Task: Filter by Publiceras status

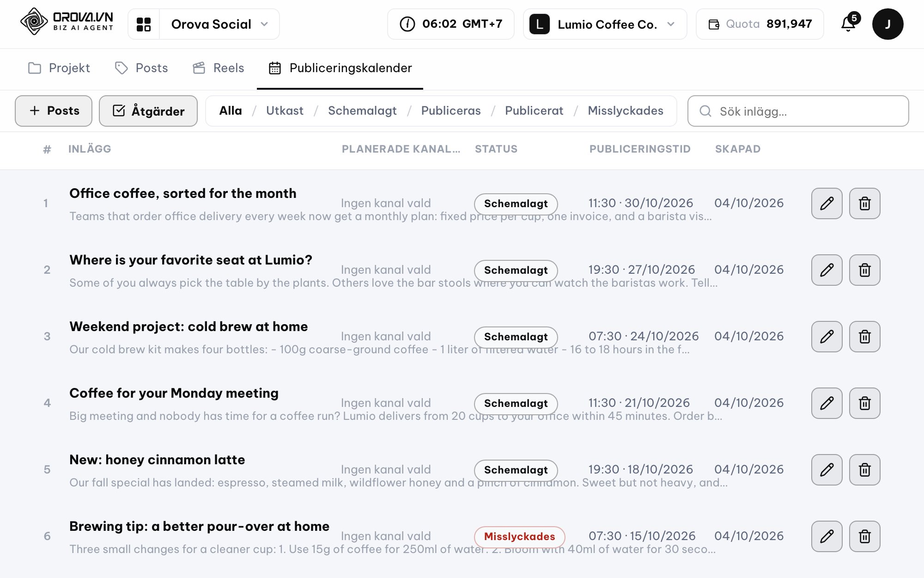Action: click(451, 111)
